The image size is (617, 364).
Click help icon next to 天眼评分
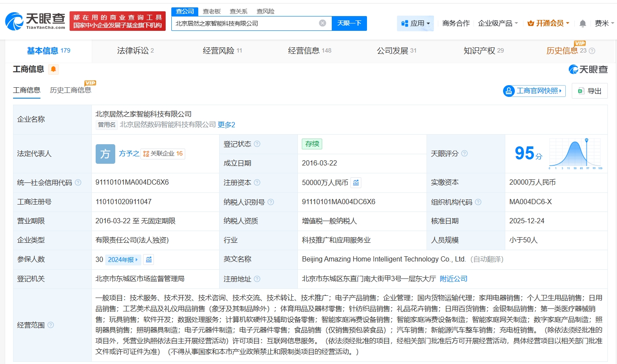tap(464, 154)
